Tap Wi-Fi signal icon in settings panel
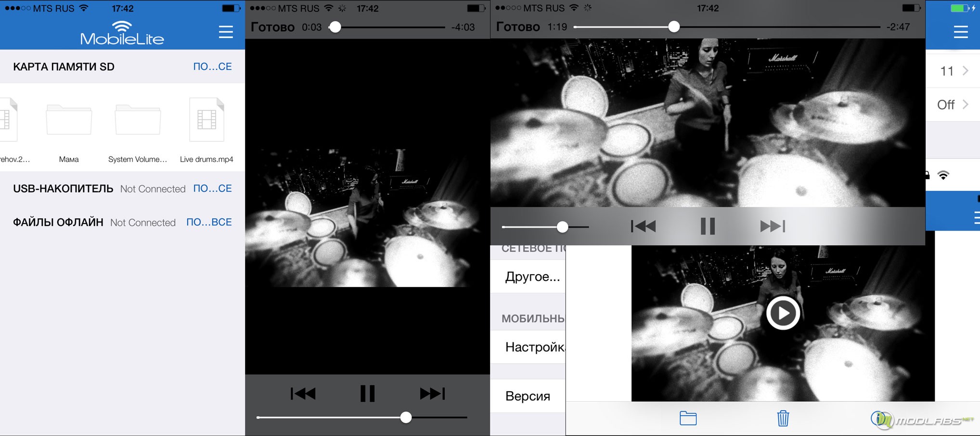This screenshot has width=980, height=436. (943, 175)
